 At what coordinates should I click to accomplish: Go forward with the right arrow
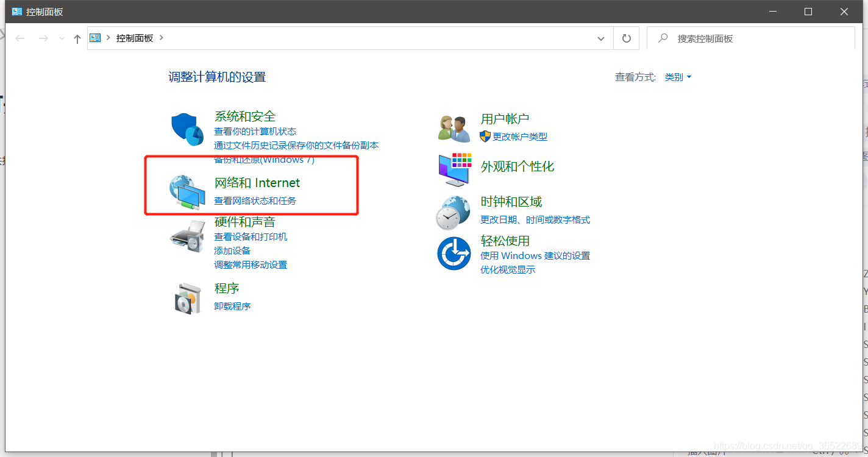coord(43,38)
